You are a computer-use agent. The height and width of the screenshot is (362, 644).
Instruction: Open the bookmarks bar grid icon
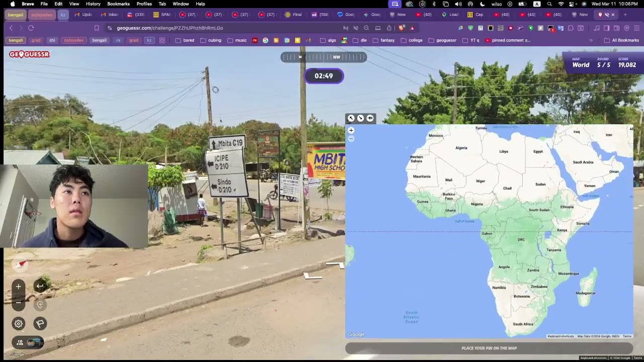[x=162, y=40]
